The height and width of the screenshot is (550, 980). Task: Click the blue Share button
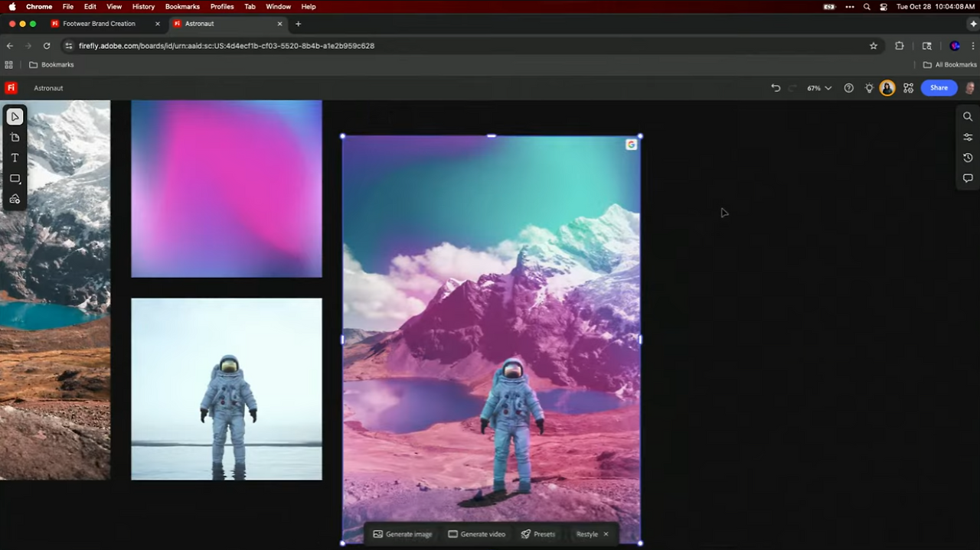point(939,88)
